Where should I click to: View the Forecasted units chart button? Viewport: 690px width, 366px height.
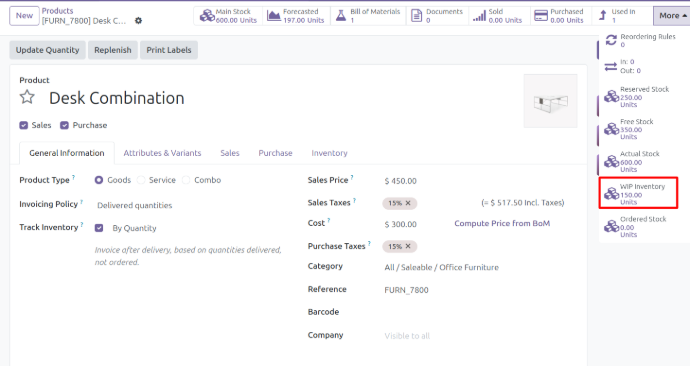[x=296, y=16]
